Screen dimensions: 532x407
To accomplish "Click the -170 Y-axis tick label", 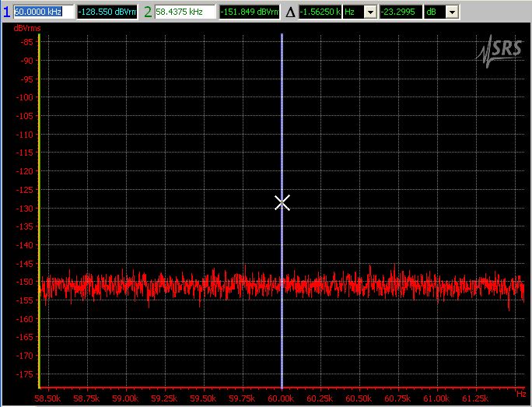I will (25, 356).
